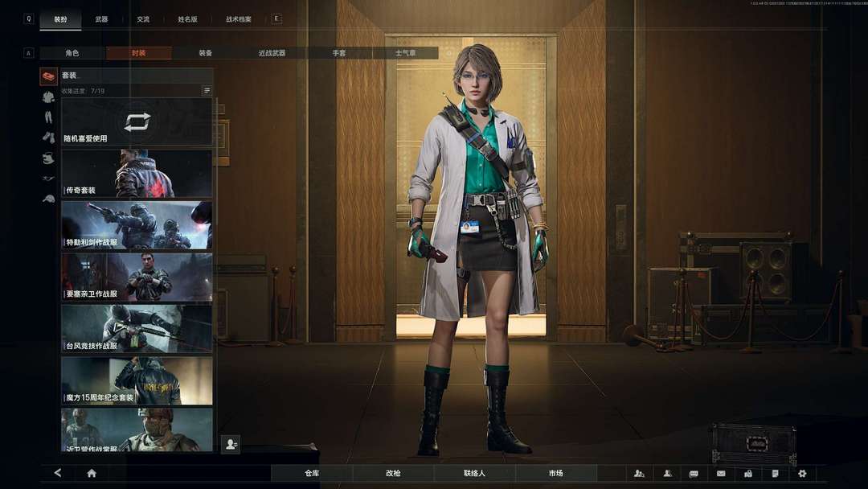The width and height of the screenshot is (868, 489).
Task: Click the random swap arrows icon
Action: point(137,121)
